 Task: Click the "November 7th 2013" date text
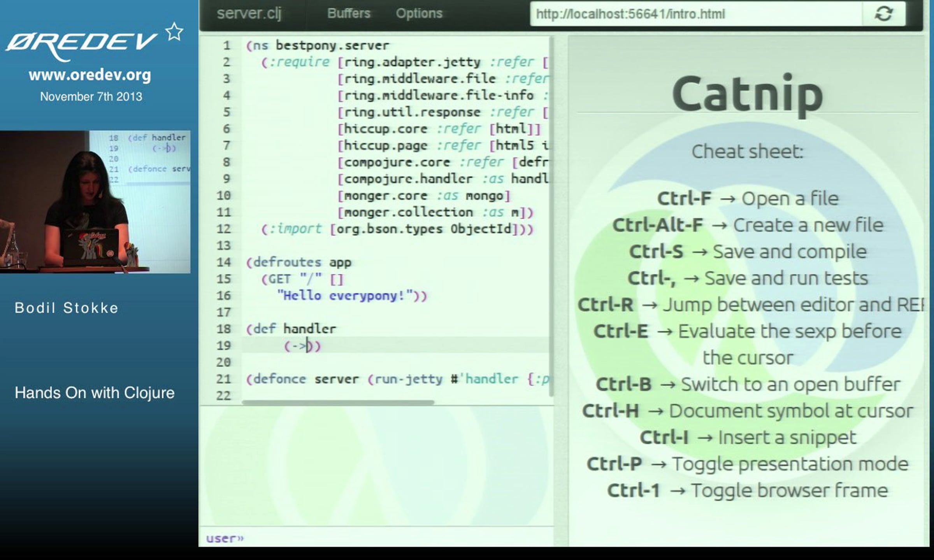click(x=91, y=96)
